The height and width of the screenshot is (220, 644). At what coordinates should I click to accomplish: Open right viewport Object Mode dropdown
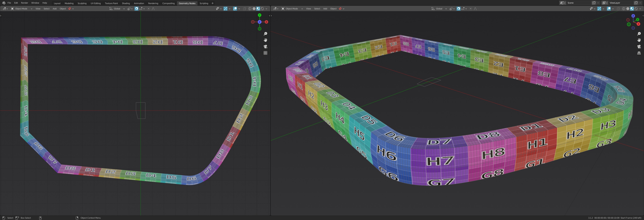coord(292,9)
